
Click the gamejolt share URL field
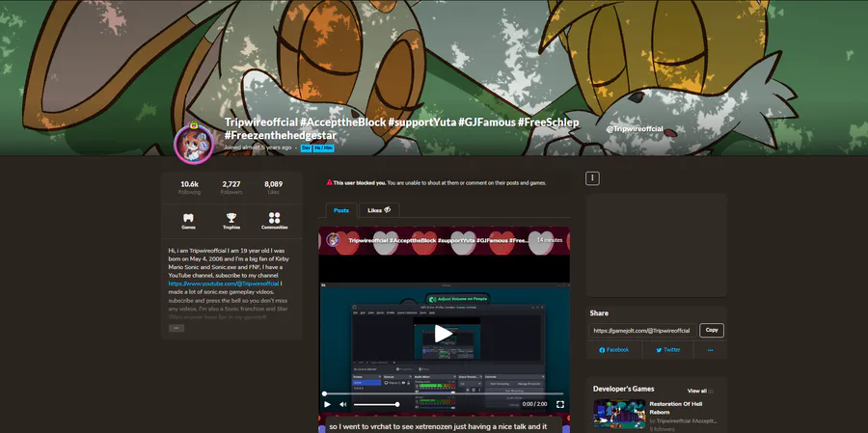click(x=642, y=331)
